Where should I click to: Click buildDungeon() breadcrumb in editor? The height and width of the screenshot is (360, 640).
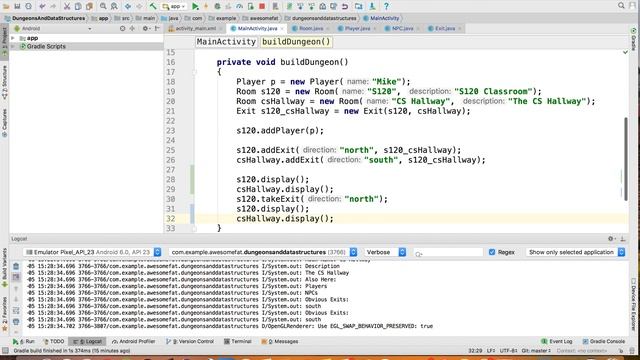tap(296, 42)
